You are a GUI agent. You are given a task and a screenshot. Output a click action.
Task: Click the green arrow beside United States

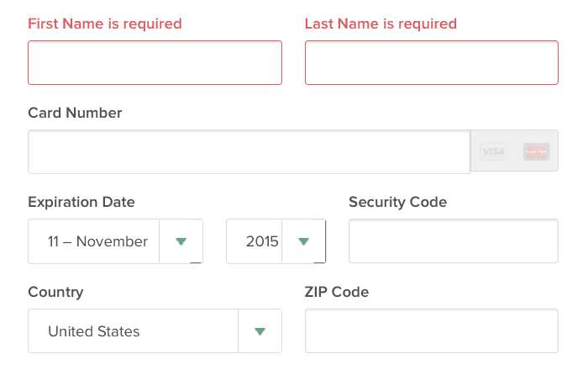coord(260,331)
